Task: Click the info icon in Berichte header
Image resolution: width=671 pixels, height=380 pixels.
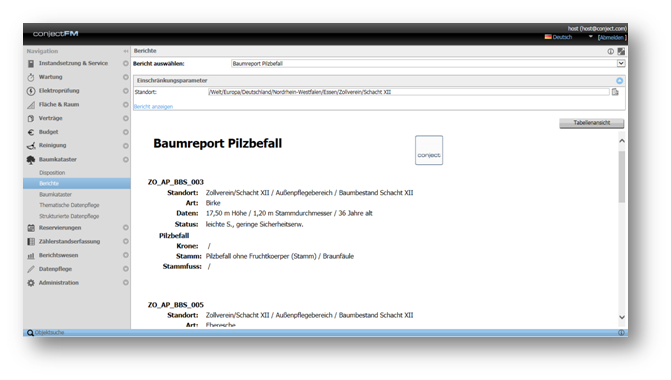Action: point(611,51)
